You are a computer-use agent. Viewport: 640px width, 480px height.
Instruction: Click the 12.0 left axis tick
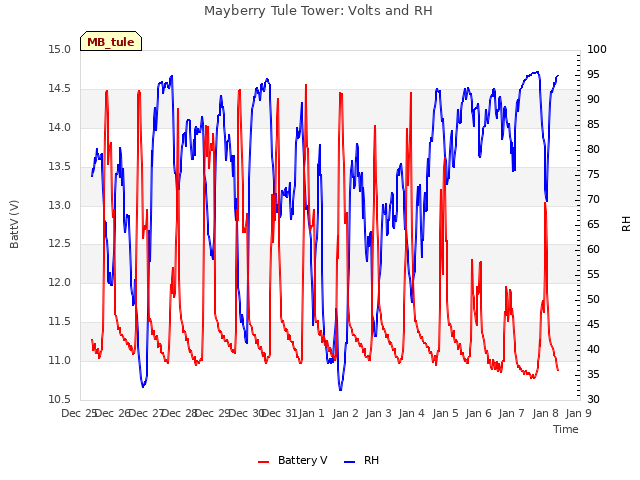pos(59,282)
